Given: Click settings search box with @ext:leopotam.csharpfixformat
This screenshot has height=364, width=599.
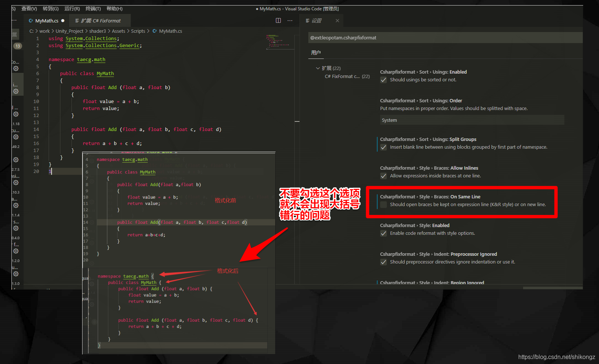Looking at the screenshot, I should pos(445,38).
